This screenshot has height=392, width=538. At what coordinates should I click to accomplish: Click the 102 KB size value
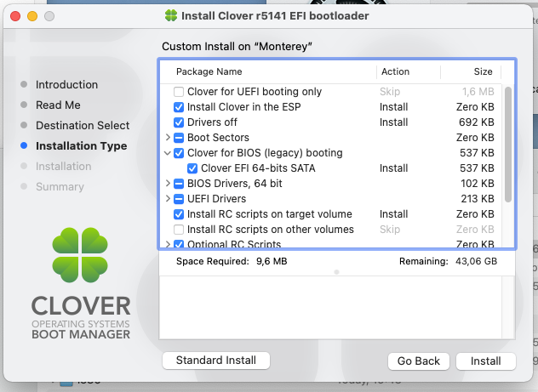478,184
